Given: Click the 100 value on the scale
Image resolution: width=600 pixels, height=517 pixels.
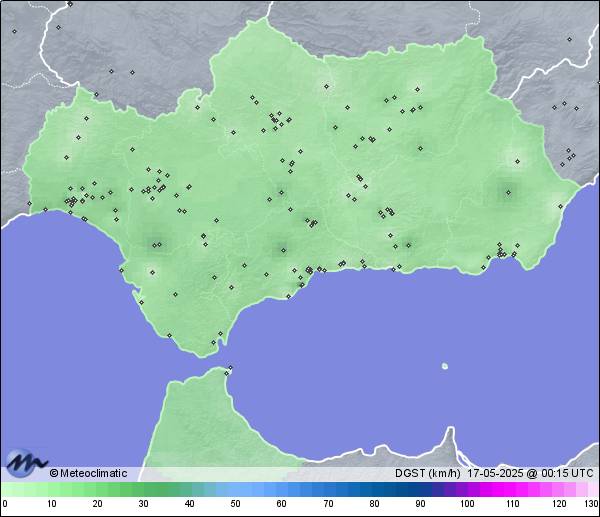Looking at the screenshot, I should coord(467,504).
